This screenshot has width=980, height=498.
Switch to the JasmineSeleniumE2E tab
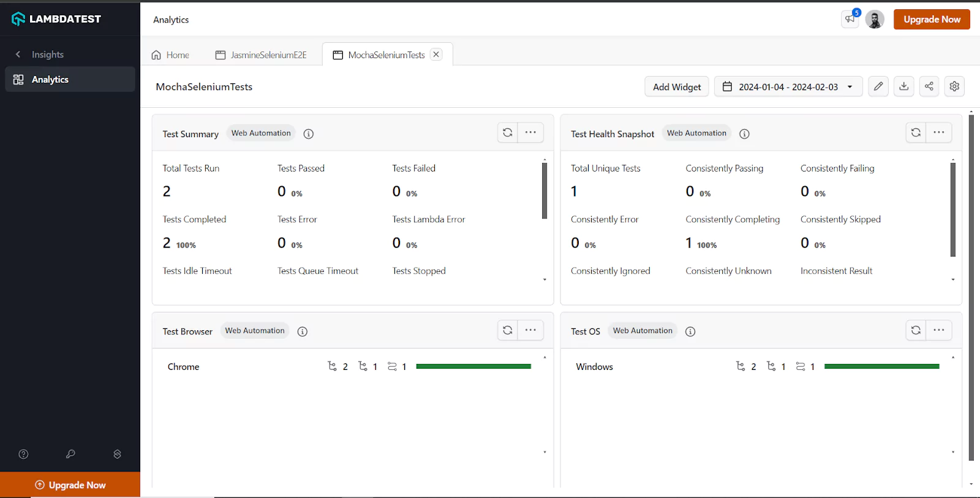pyautogui.click(x=261, y=55)
